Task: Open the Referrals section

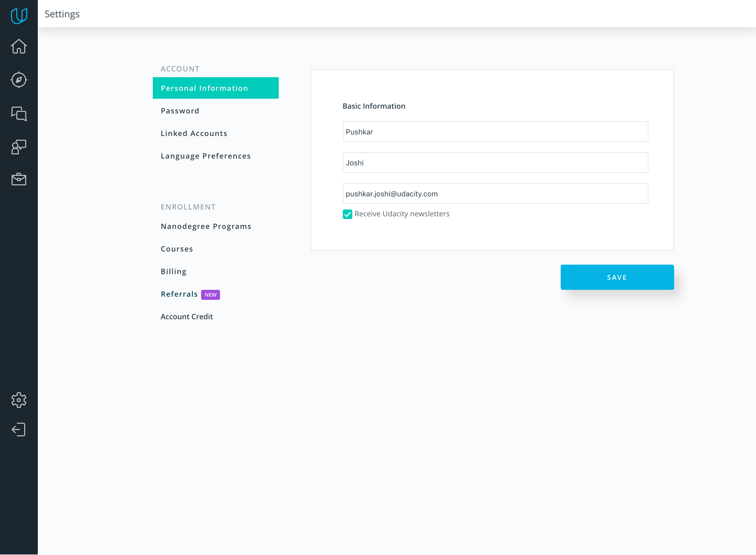Action: click(x=179, y=294)
